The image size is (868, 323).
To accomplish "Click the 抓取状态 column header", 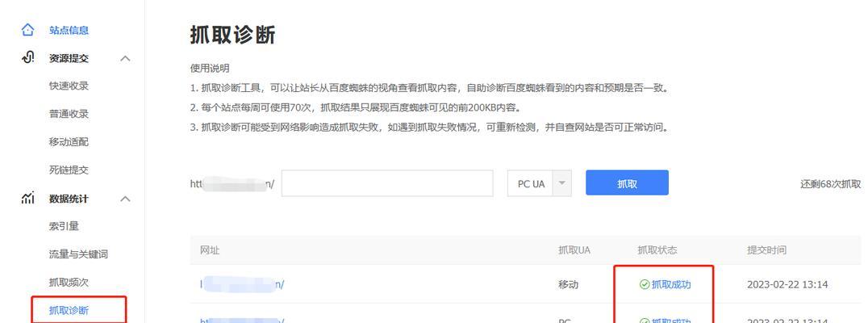I will pos(657,250).
